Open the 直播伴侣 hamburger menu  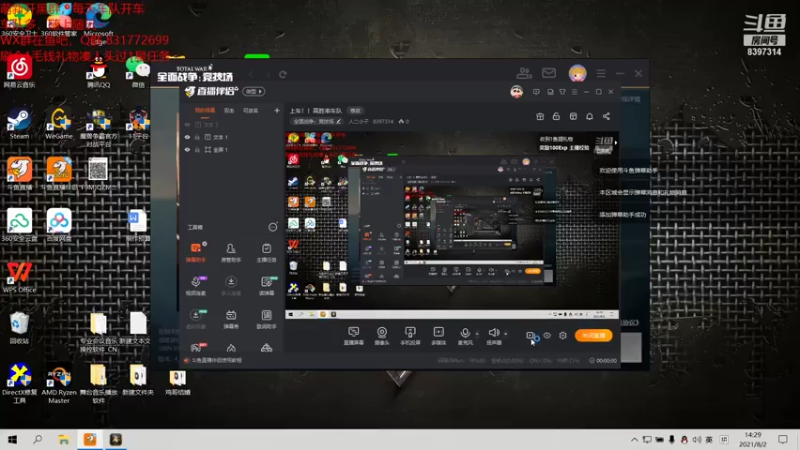coord(574,92)
